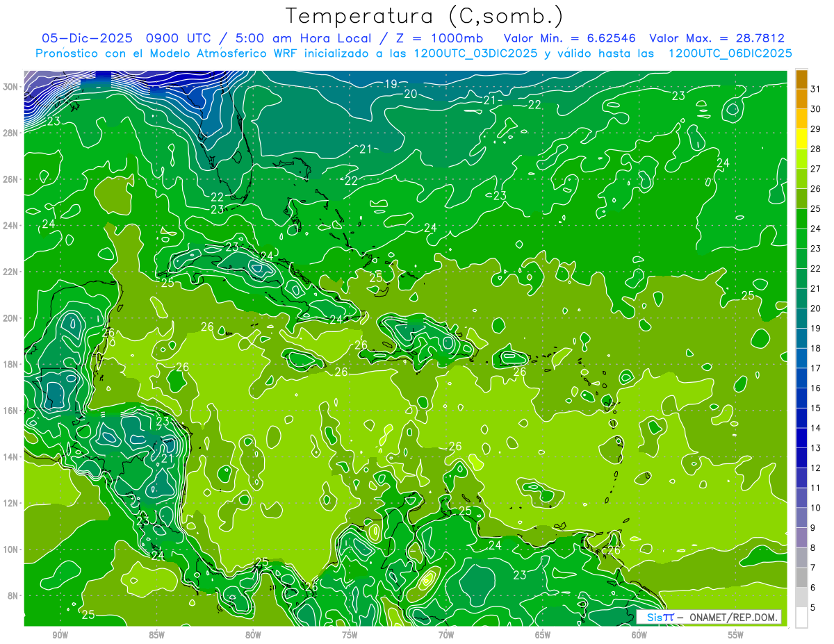Click the '24N' latitude label
This screenshot has width=834, height=644.
(11, 226)
